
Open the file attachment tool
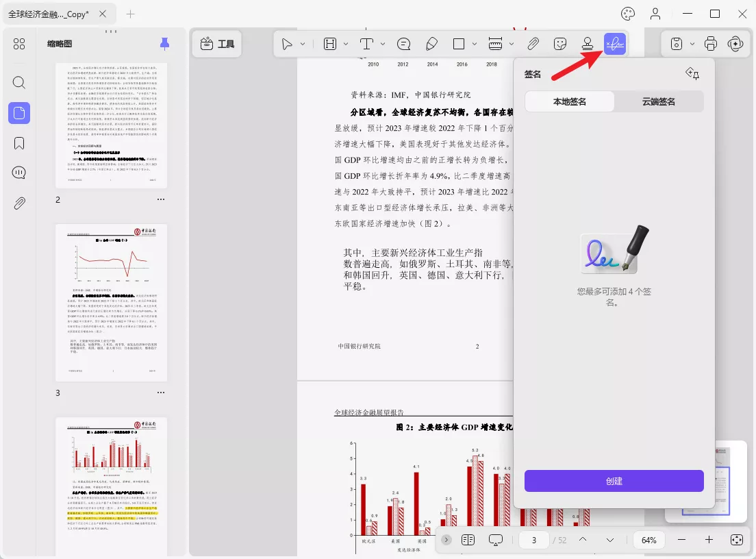coord(533,43)
